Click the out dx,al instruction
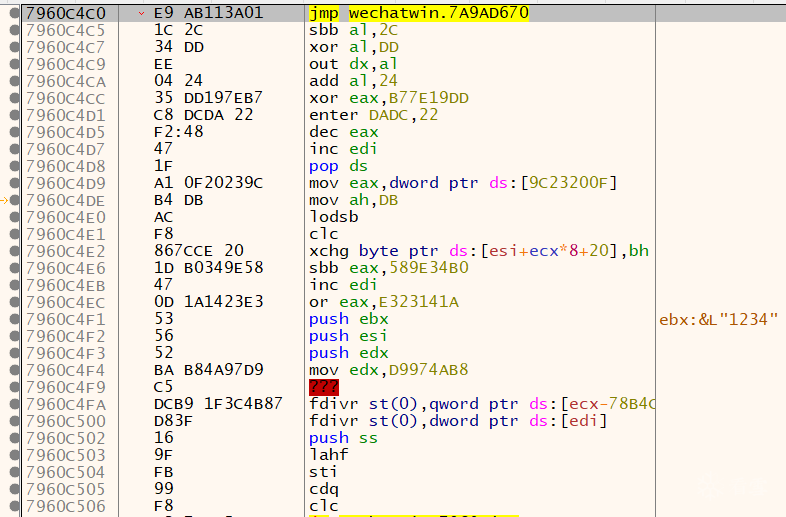 (353, 64)
